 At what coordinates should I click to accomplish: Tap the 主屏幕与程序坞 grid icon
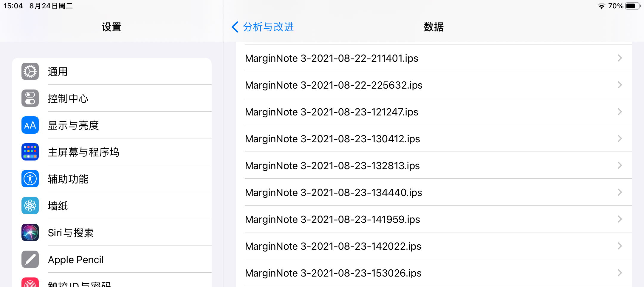tap(30, 152)
